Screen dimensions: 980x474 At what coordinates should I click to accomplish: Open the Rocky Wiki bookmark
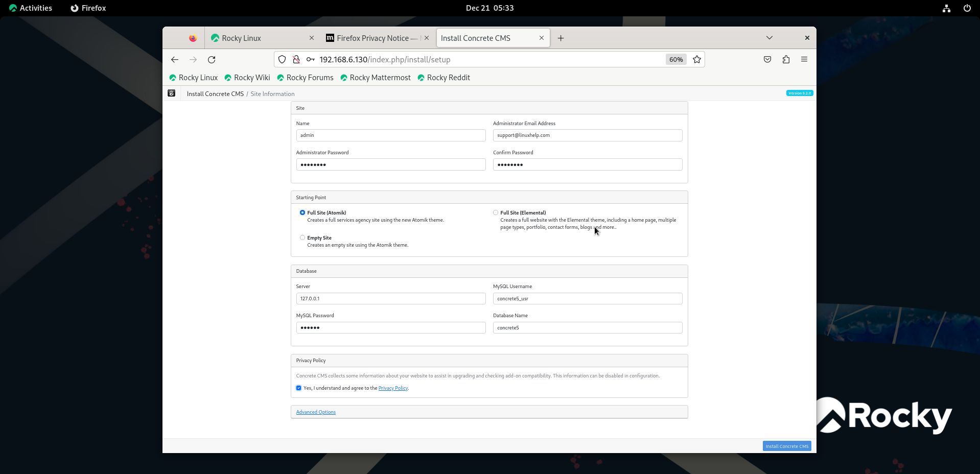[x=247, y=78]
